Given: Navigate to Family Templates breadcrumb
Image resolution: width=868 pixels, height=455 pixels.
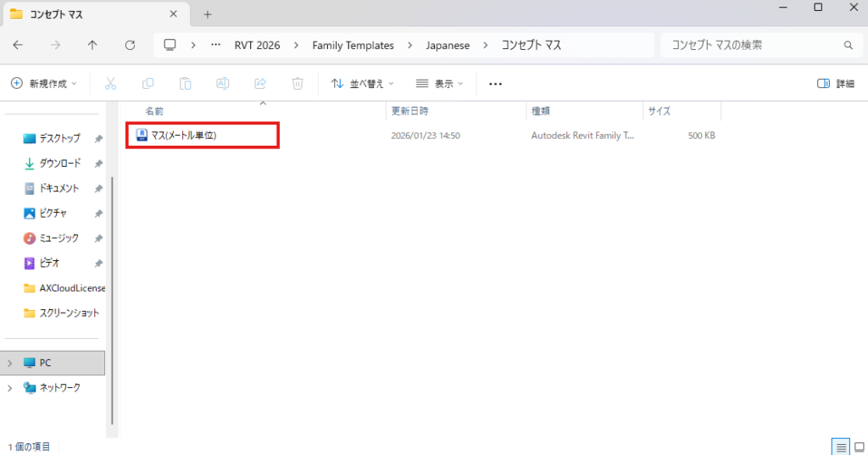Looking at the screenshot, I should 353,45.
